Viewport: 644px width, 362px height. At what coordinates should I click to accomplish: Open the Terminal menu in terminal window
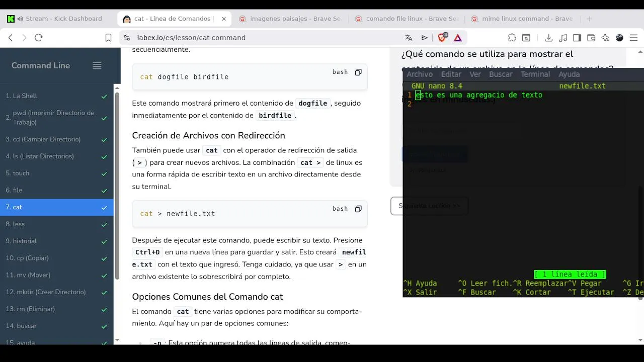click(535, 74)
